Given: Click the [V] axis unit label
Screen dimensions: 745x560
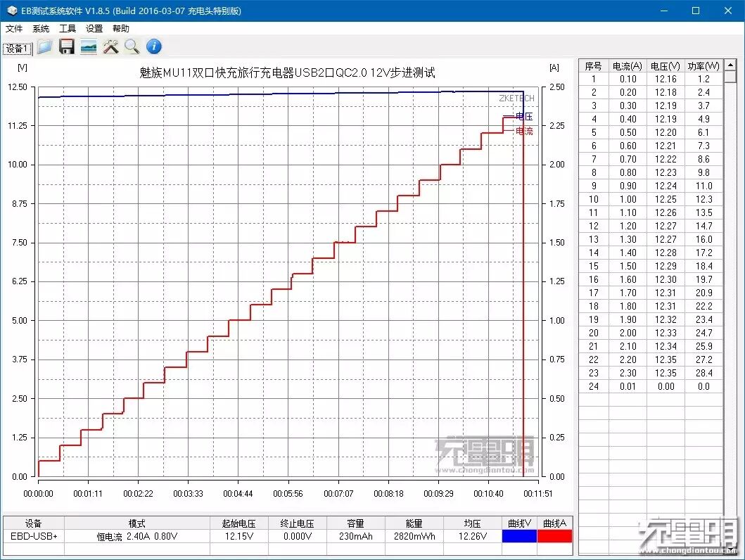Looking at the screenshot, I should click(23, 68).
